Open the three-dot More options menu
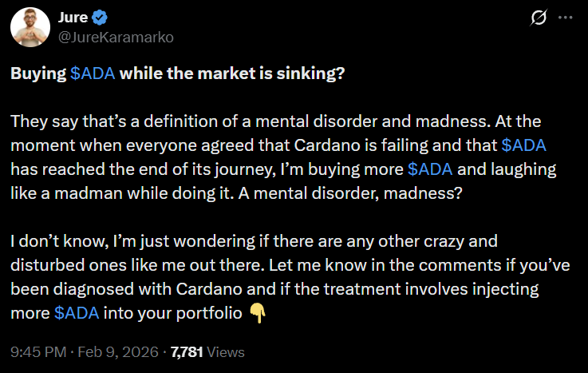The width and height of the screenshot is (588, 373). tap(567, 18)
